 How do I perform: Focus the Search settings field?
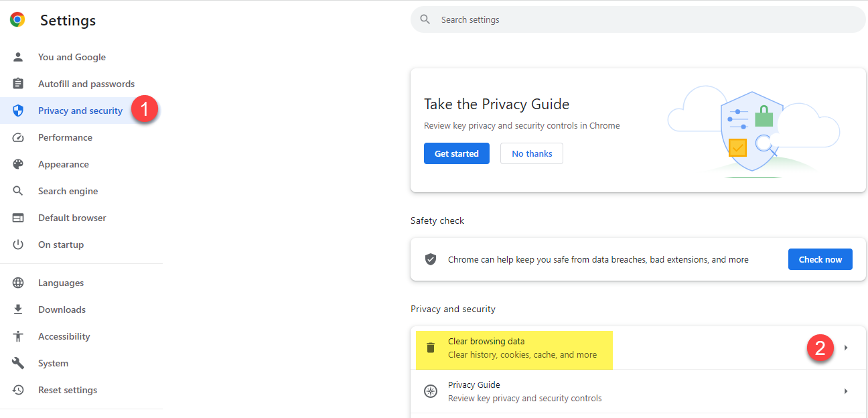coord(636,20)
